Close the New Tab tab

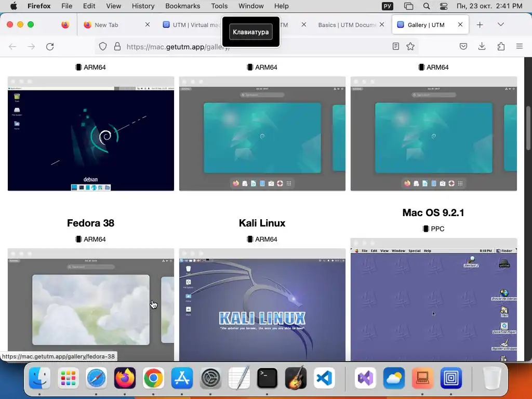click(147, 24)
